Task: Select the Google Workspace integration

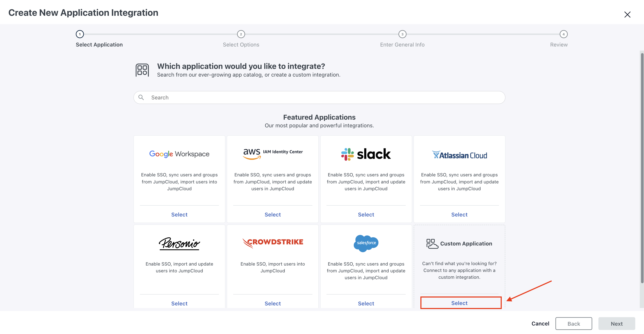Action: 179,215
